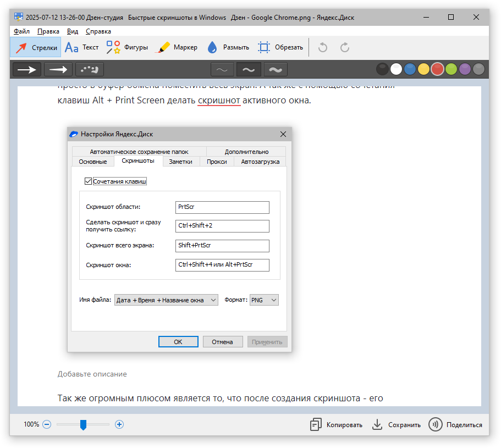Open the Дополнительно tab

click(x=246, y=152)
